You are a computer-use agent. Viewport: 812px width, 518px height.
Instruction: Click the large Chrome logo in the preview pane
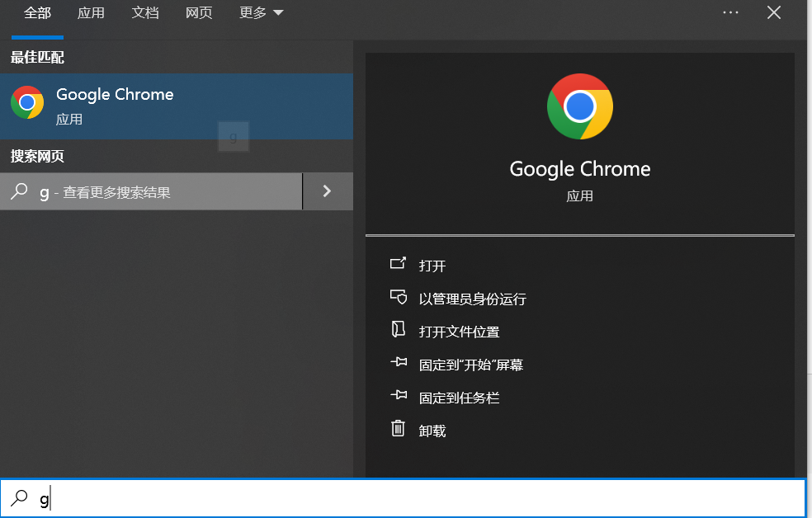(579, 106)
